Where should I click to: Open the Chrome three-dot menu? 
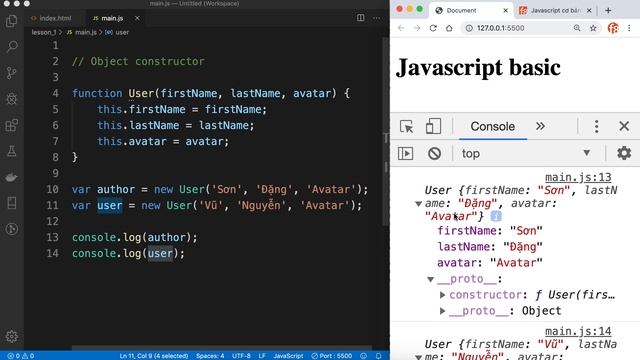click(x=629, y=28)
